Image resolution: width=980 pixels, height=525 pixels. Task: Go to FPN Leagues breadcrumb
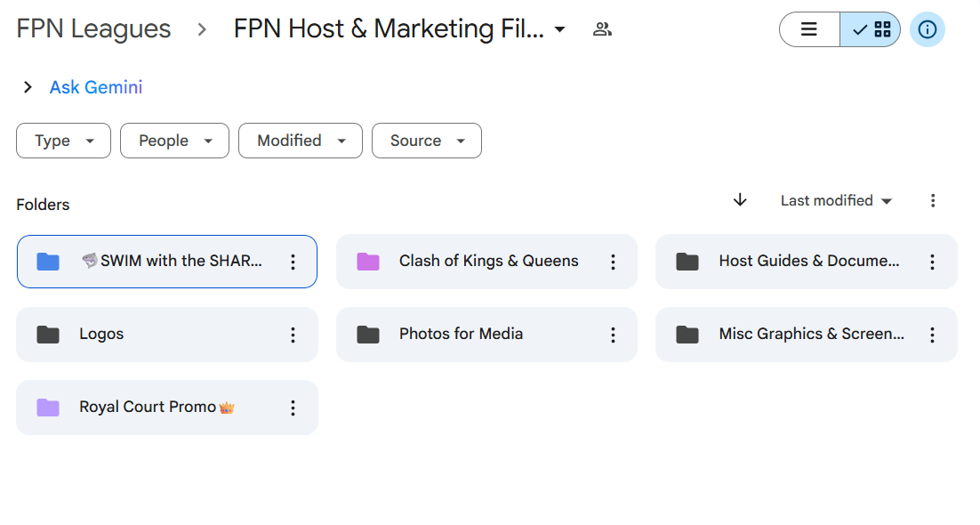93,28
